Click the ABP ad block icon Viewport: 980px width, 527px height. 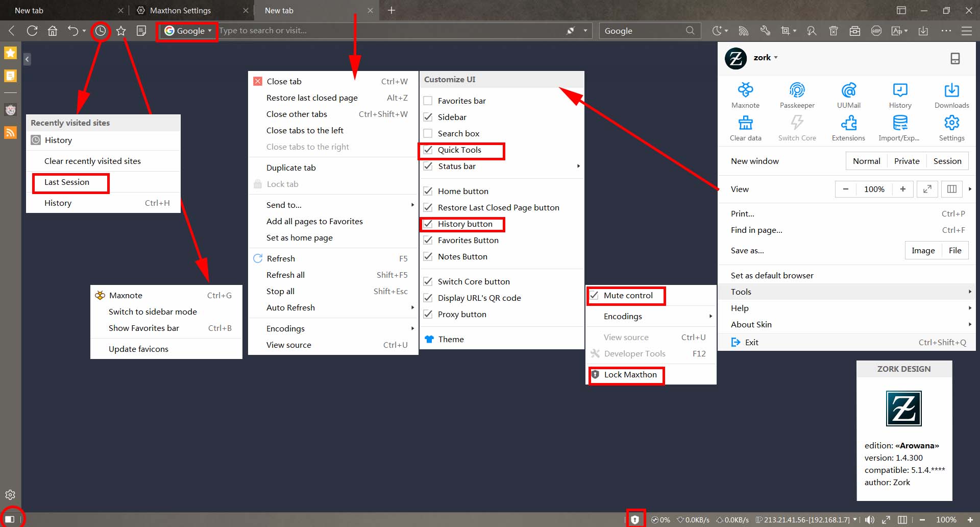[x=876, y=31]
